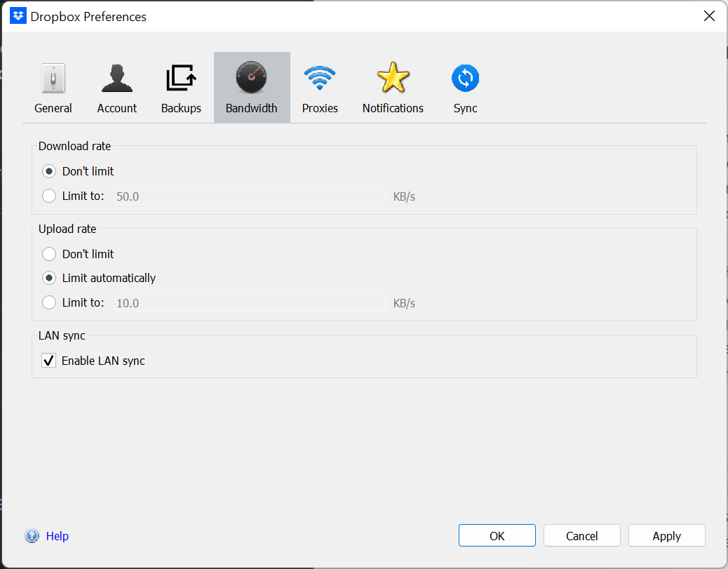Click the Dropbox logo in title bar

18,16
